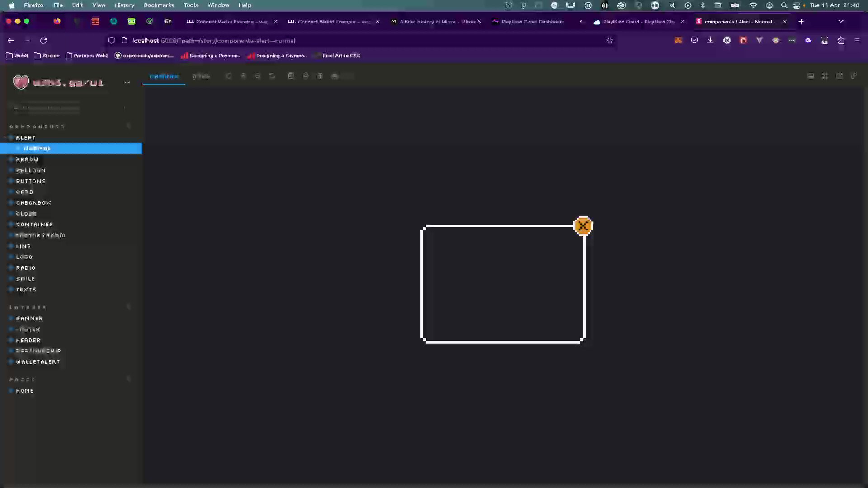Open the LOGO component in sidebar
Image resolution: width=868 pixels, height=488 pixels.
(x=24, y=257)
